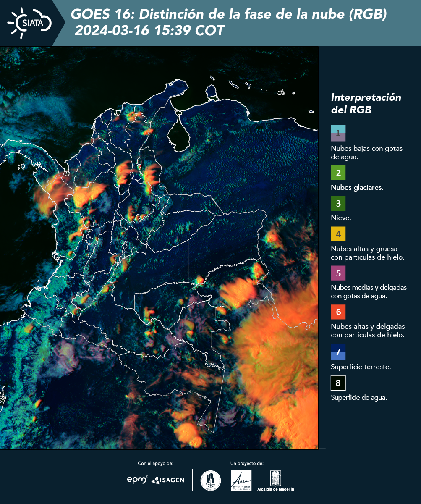Viewport: 421px width, 504px height.
Task: Click the ISAGEN logo in the footer
Action: pyautogui.click(x=167, y=480)
